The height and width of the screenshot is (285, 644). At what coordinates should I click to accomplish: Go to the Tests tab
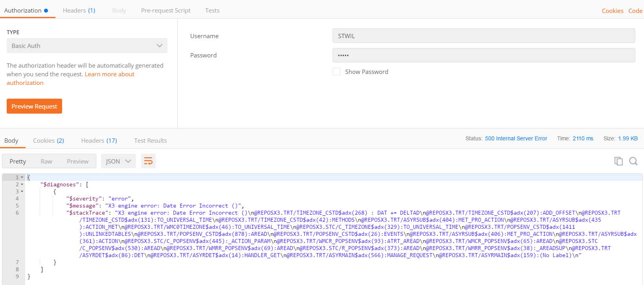click(x=212, y=11)
